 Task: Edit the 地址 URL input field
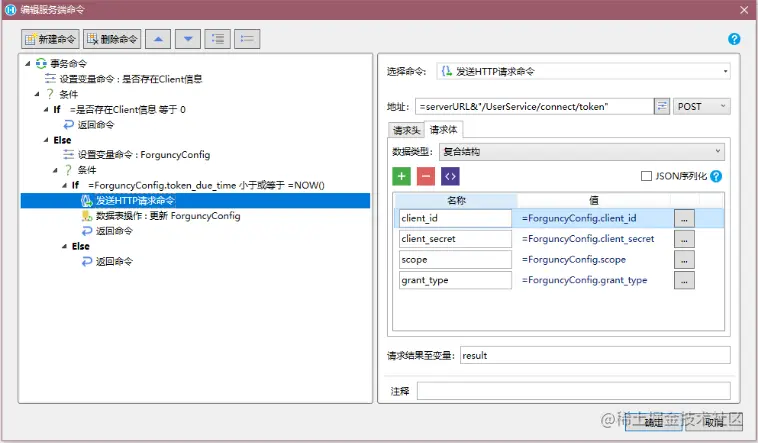click(534, 106)
